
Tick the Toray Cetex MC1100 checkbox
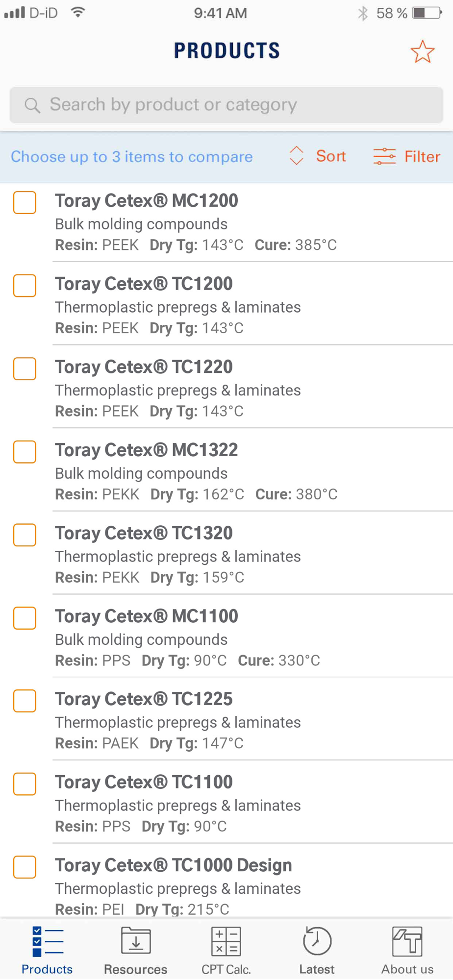(25, 618)
